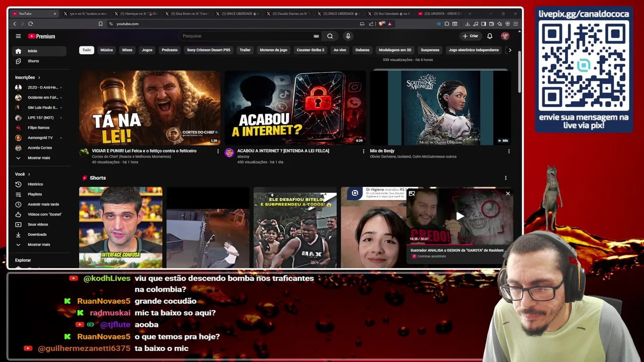The width and height of the screenshot is (644, 362).
Task: Select the Tudo filter chip
Action: [x=87, y=50]
